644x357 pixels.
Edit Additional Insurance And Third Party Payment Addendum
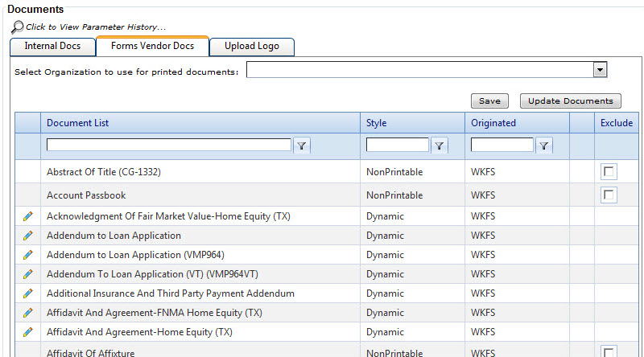click(x=27, y=293)
